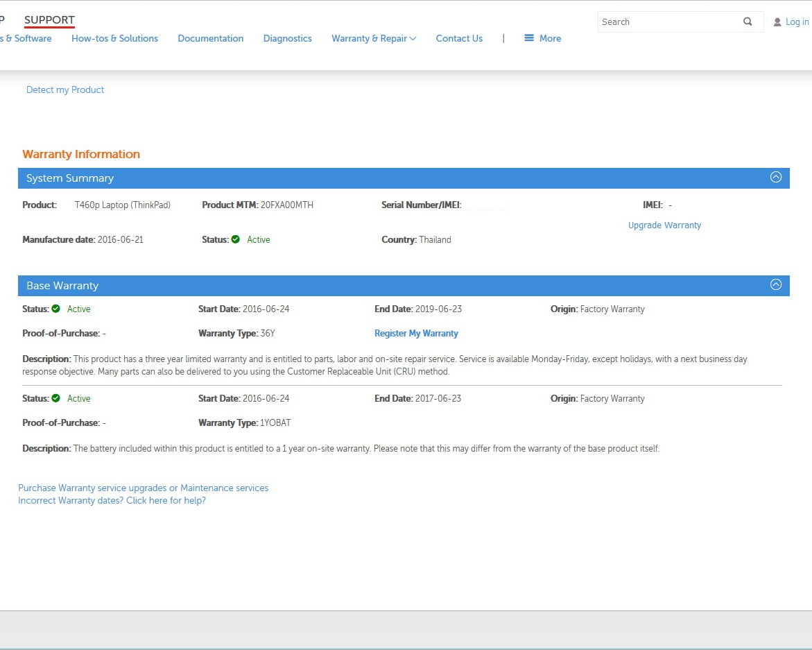Click the search magnifier icon
812x650 pixels.
pos(748,22)
